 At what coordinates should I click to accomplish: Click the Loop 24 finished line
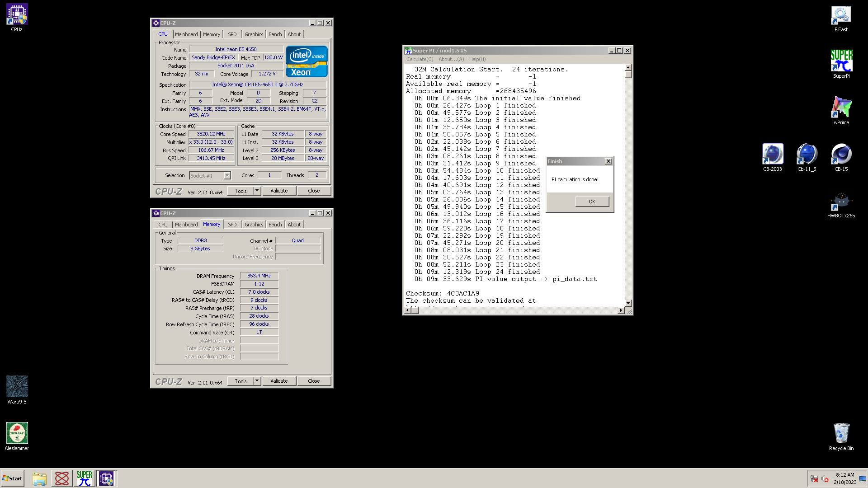(477, 272)
